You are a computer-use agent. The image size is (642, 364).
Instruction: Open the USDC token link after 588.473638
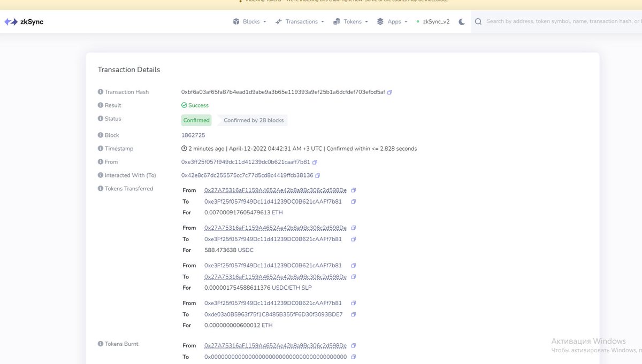pyautogui.click(x=246, y=250)
